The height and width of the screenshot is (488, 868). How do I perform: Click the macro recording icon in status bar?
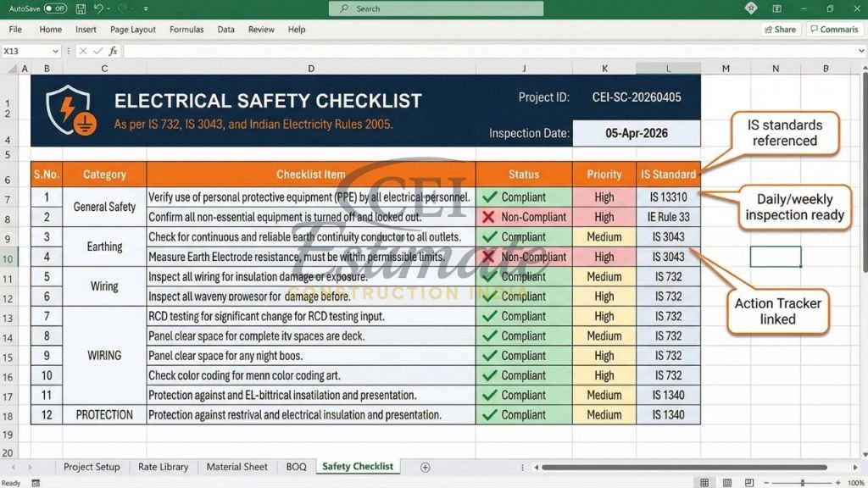(36, 483)
